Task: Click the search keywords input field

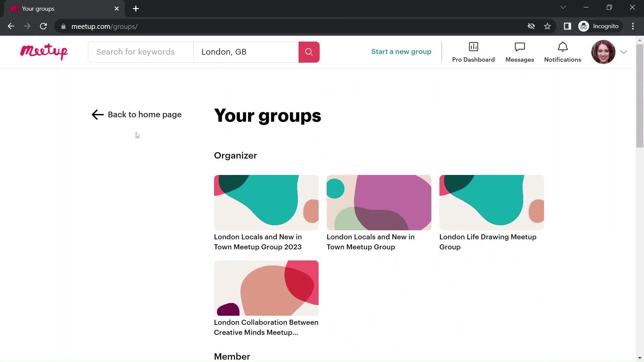Action: [141, 52]
